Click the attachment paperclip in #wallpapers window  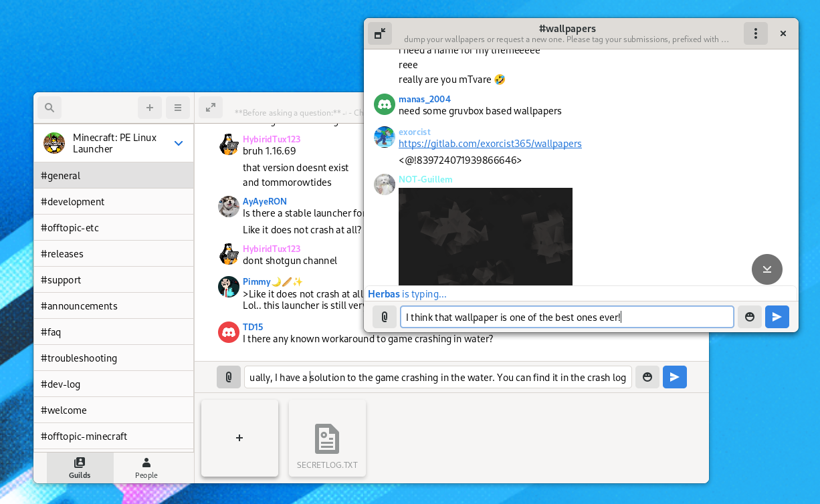385,317
